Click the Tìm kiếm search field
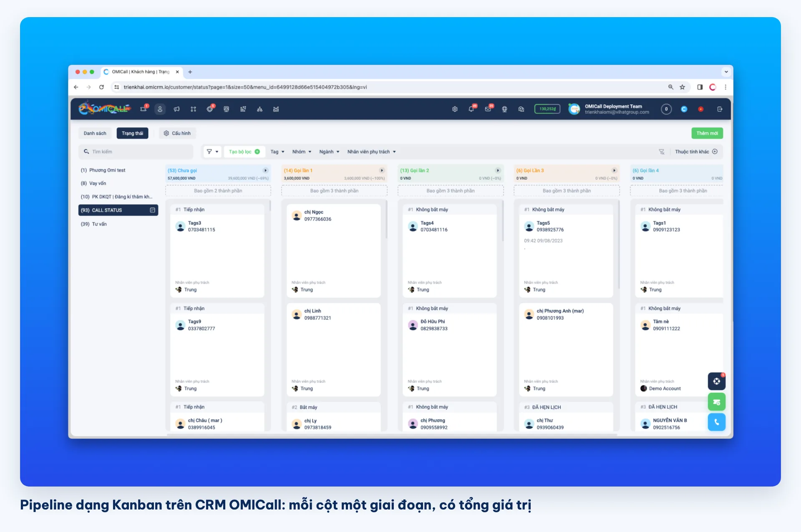The width and height of the screenshot is (801, 532). click(x=136, y=152)
